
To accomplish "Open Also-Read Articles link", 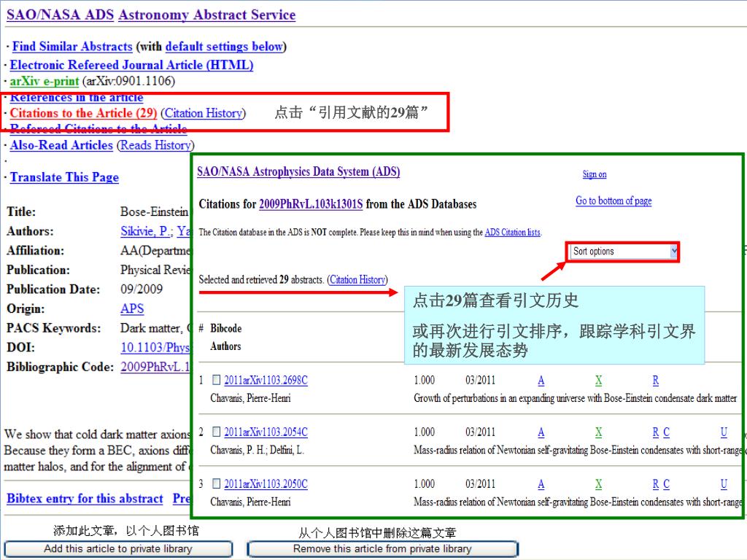I will point(61,145).
